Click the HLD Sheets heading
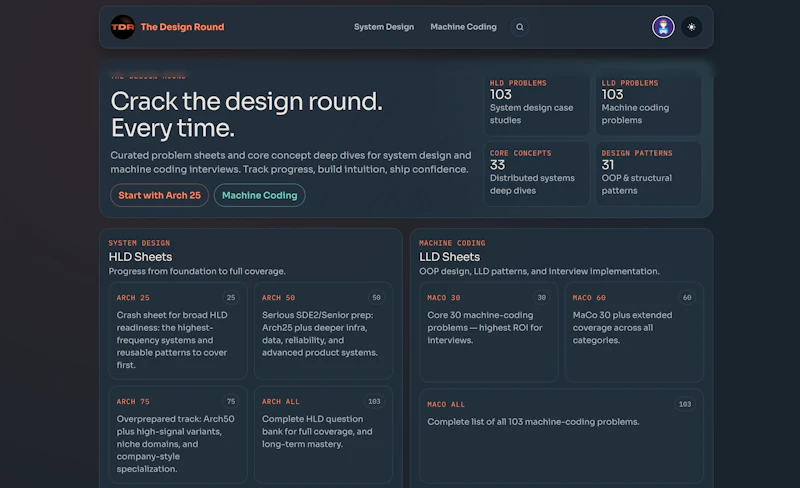This screenshot has width=800, height=488. point(140,257)
